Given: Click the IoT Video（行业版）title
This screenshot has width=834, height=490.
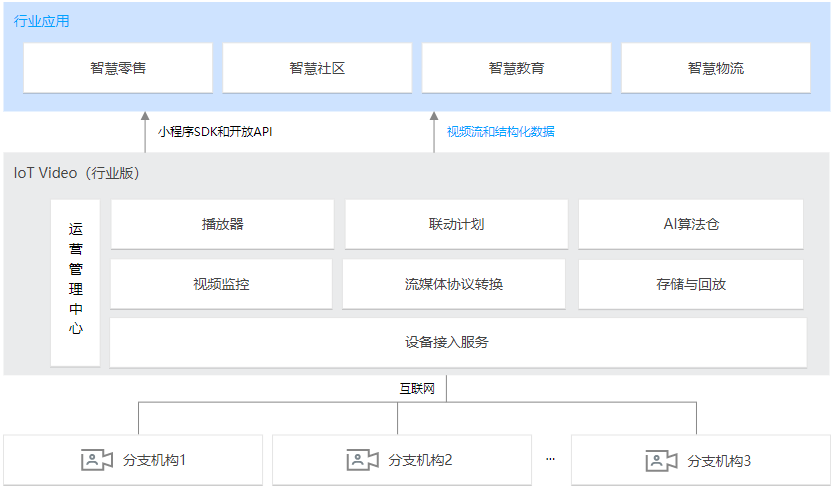Looking at the screenshot, I should coord(77,173).
